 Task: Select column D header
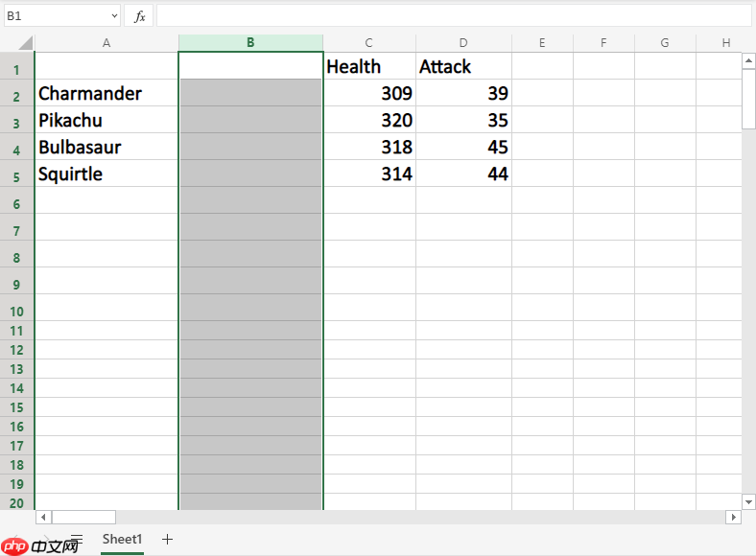click(463, 43)
